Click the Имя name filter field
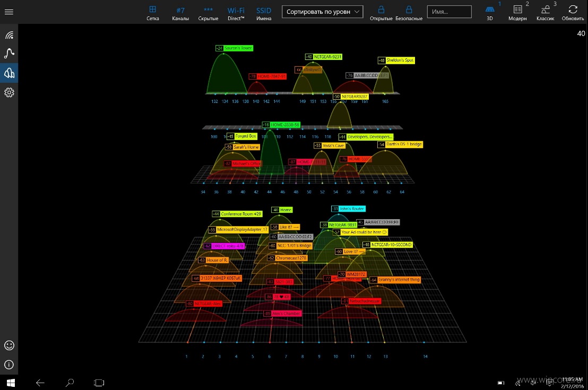 pyautogui.click(x=449, y=12)
